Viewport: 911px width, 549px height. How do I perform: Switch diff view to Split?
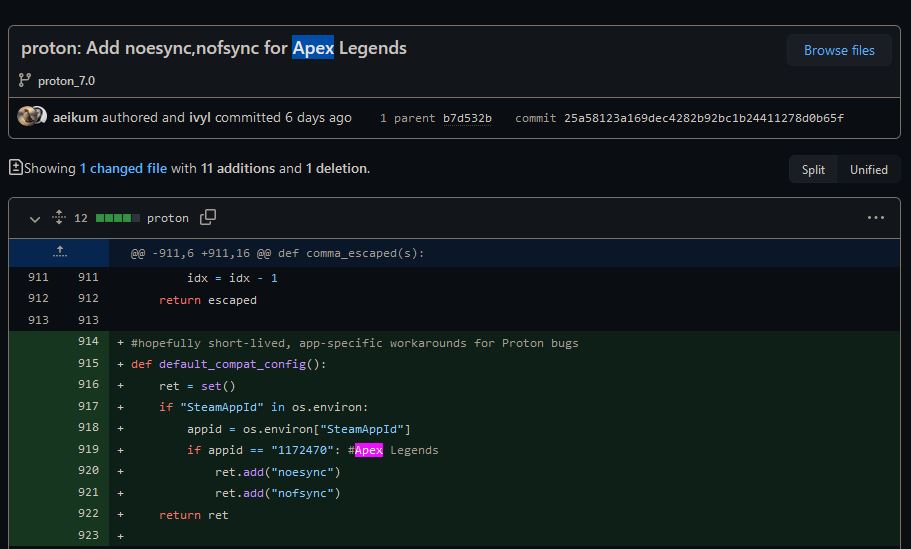[813, 169]
